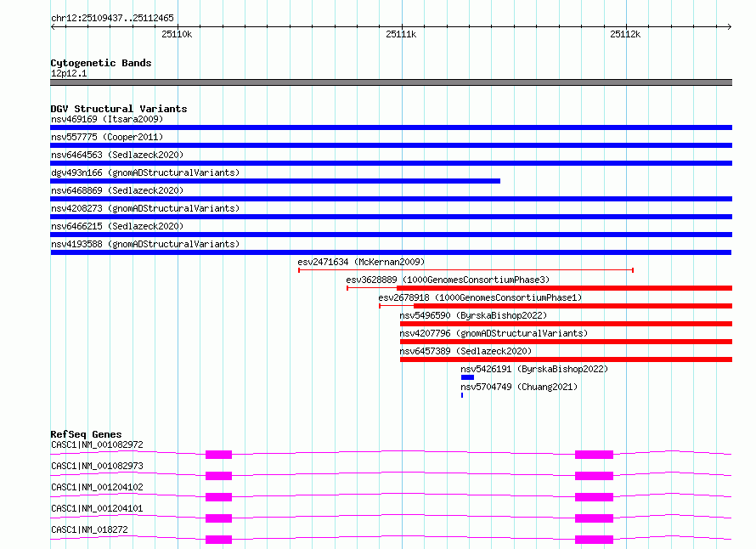Open nsv5426191 (ByrskaBishop2022) label
This screenshot has width=756, height=549.
[x=534, y=369]
